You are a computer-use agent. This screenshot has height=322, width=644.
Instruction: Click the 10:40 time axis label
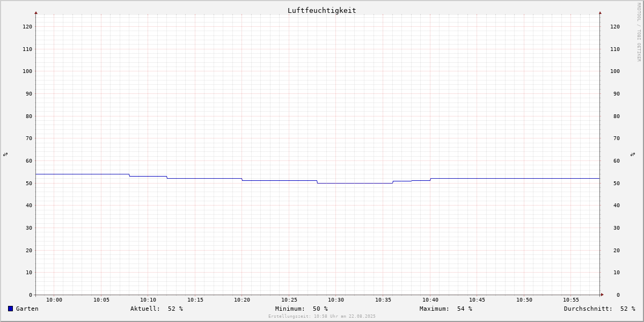pos(430,299)
